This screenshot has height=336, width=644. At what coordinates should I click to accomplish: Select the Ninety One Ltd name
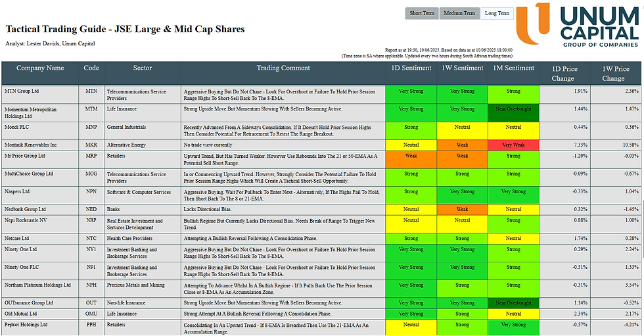[20, 249]
